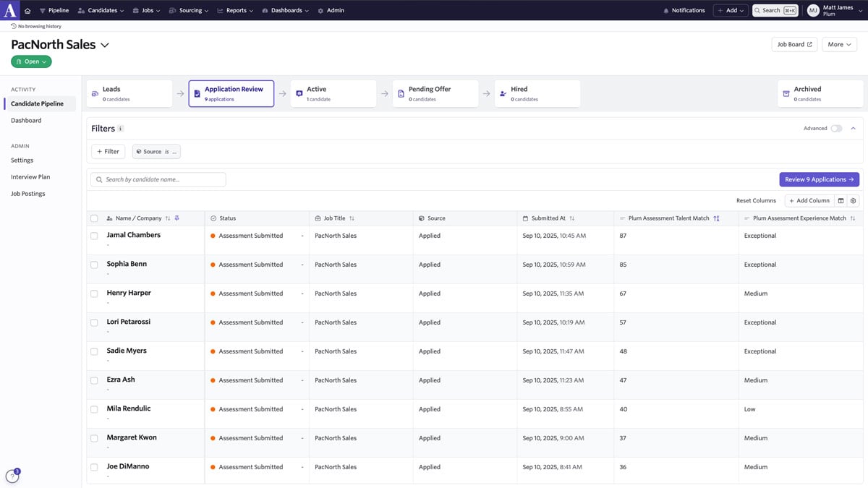This screenshot has width=868, height=488.
Task: Click the Source column header icon
Action: click(422, 218)
